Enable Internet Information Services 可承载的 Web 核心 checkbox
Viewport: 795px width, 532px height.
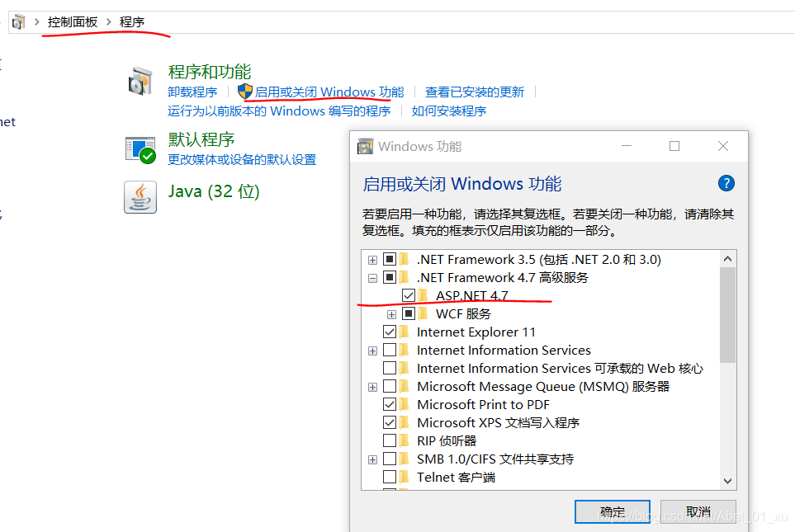click(390, 368)
